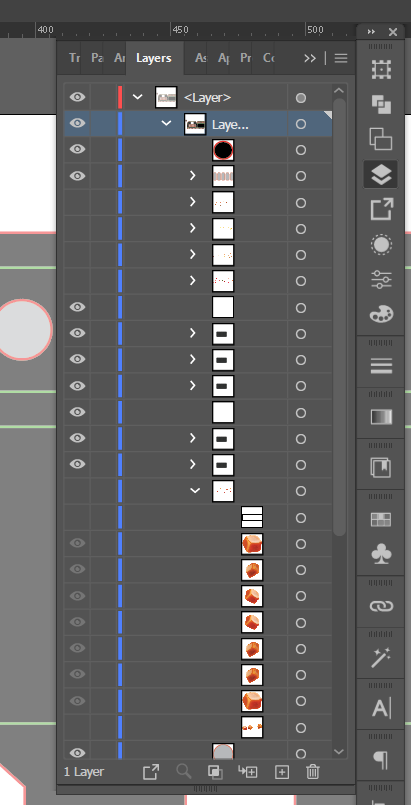The height and width of the screenshot is (805, 411).
Task: Open the Layers panel hamburger menu
Action: click(341, 58)
